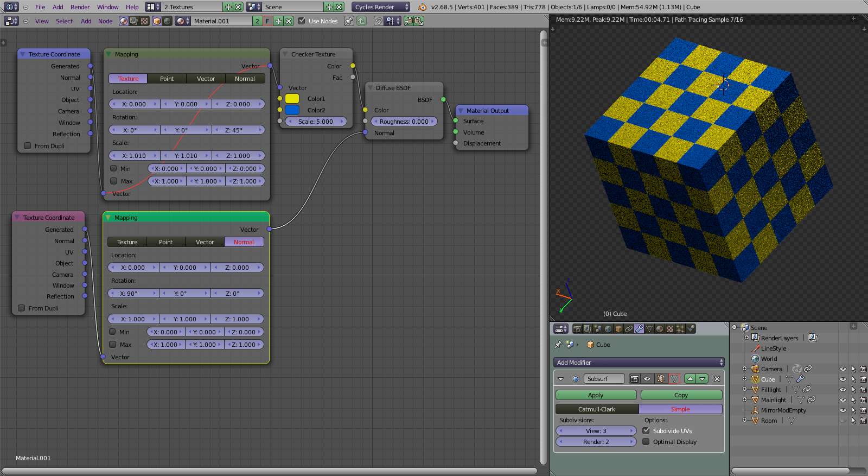Viewport: 868px width, 476px height.
Task: Toggle Min checkbox in upper Mapping node
Action: pyautogui.click(x=113, y=168)
